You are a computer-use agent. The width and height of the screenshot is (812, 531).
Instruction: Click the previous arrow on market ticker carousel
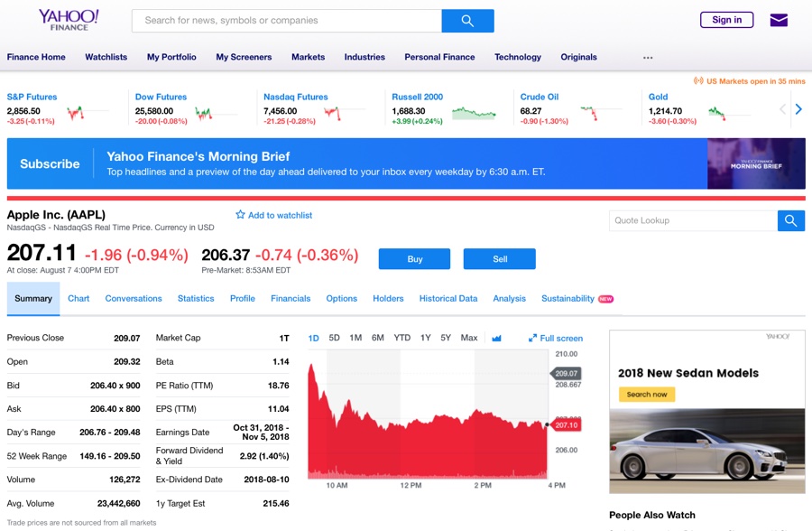(x=782, y=109)
